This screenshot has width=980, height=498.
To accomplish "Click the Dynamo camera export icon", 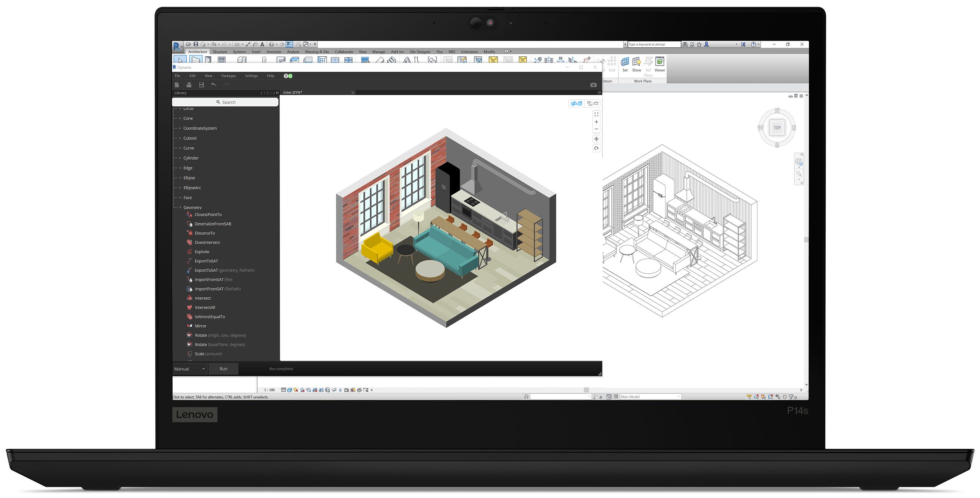I will click(x=593, y=85).
